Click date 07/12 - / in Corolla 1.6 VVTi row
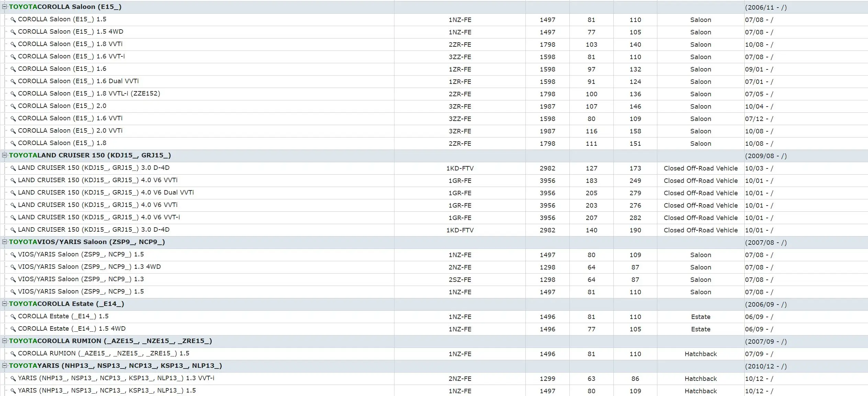This screenshot has width=868, height=396. (x=759, y=119)
